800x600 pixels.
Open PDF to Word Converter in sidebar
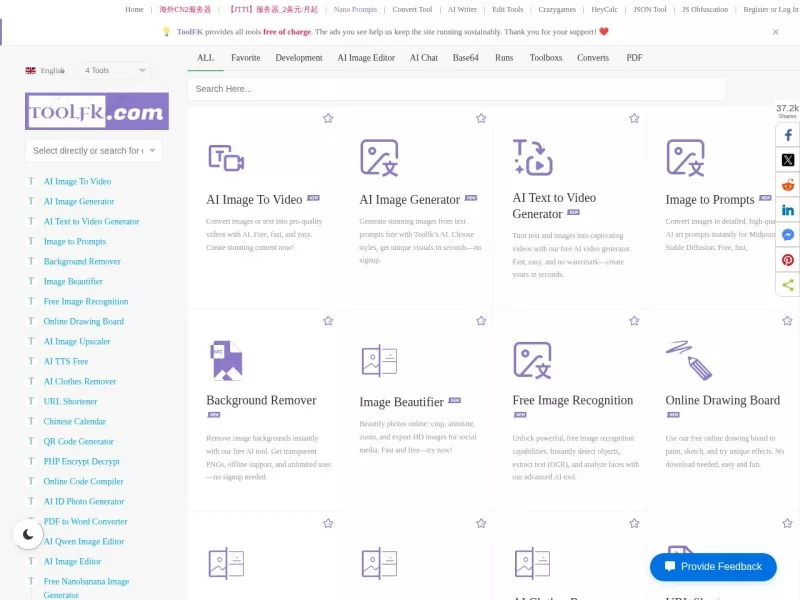(x=86, y=521)
